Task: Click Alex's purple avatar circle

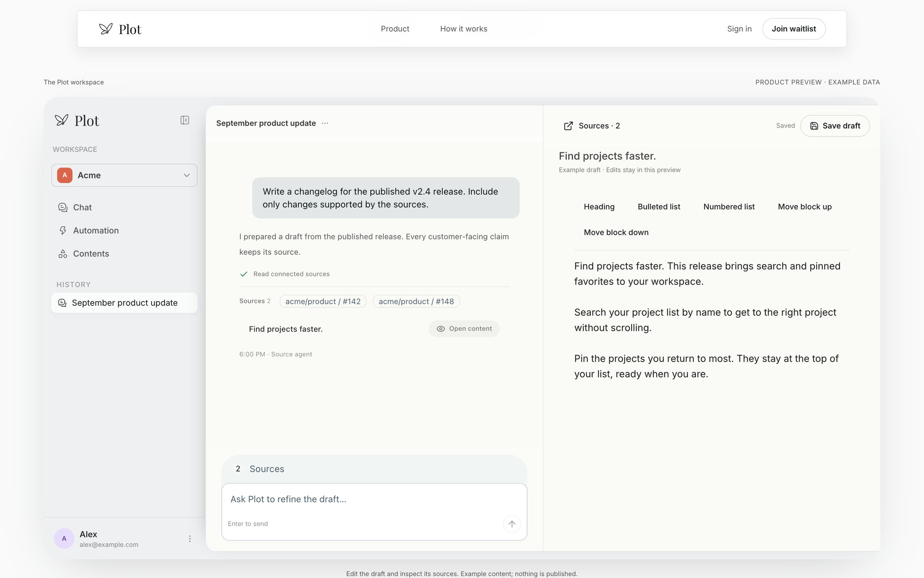Action: 64,539
